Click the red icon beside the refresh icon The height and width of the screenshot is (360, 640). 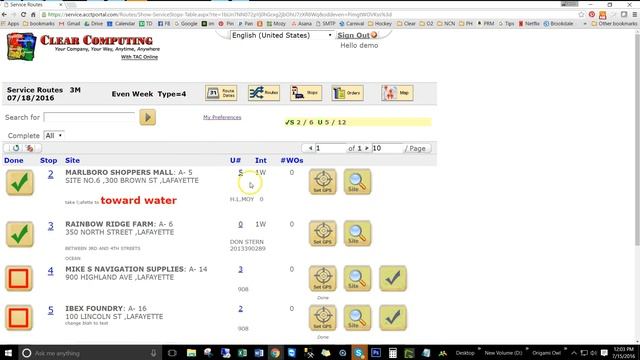pyautogui.click(x=29, y=148)
